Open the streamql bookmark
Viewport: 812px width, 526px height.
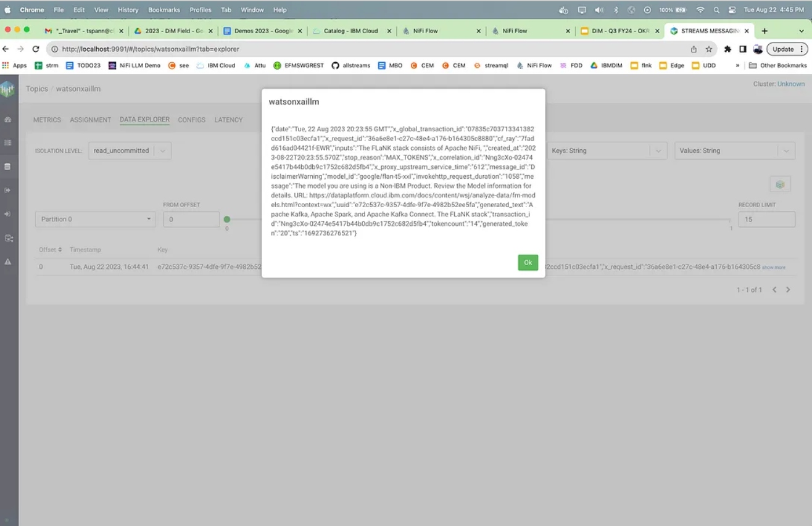[x=491, y=65]
